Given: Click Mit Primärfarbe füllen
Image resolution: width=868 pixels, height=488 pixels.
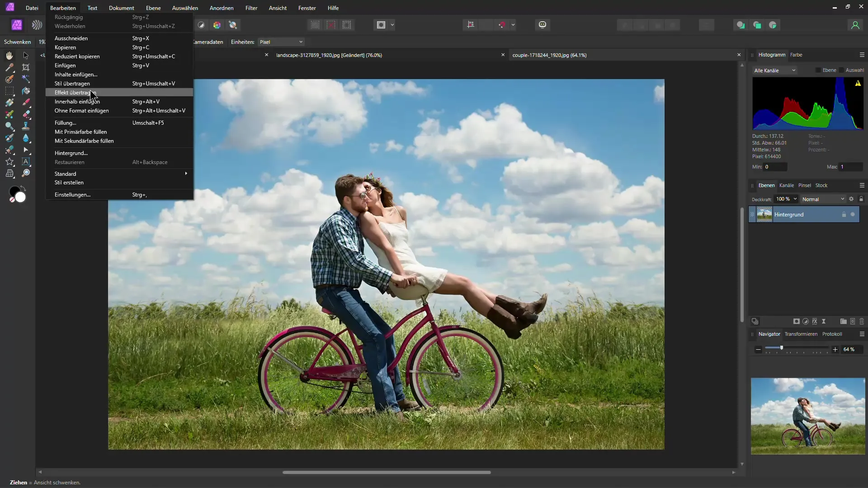Looking at the screenshot, I should pyautogui.click(x=119, y=132).
